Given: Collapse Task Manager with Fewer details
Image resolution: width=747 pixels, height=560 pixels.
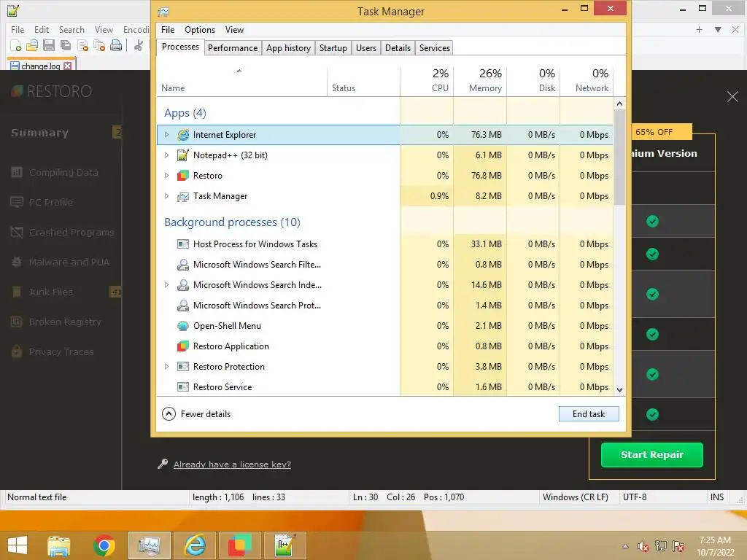Looking at the screenshot, I should [196, 414].
